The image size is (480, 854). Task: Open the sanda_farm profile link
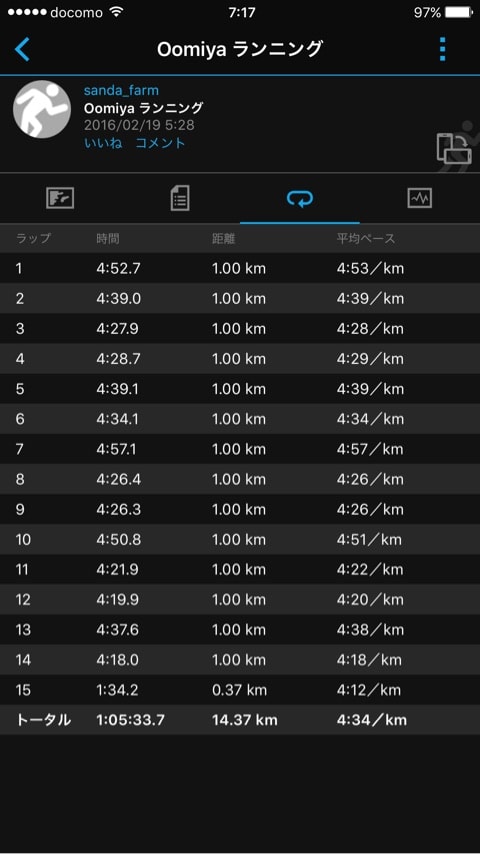coord(121,90)
